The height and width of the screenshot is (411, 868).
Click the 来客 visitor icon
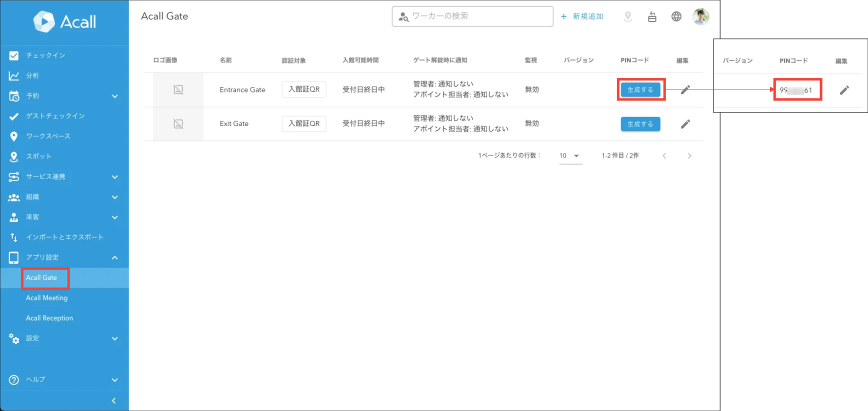tap(14, 217)
